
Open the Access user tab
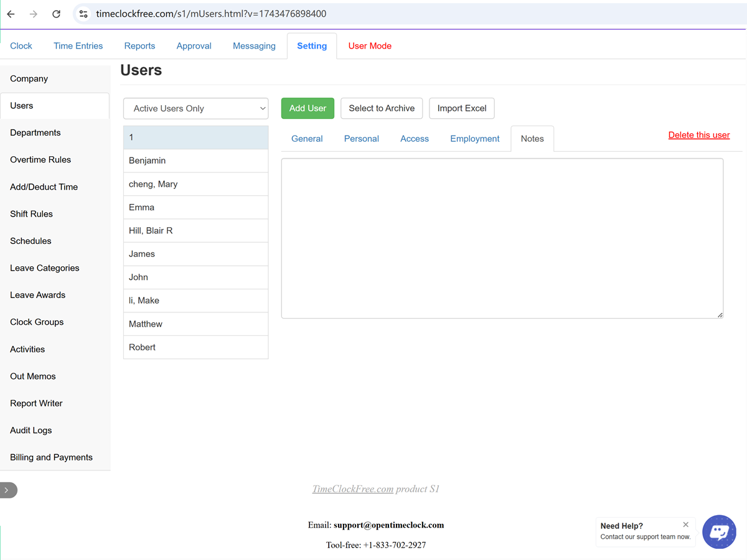point(415,139)
